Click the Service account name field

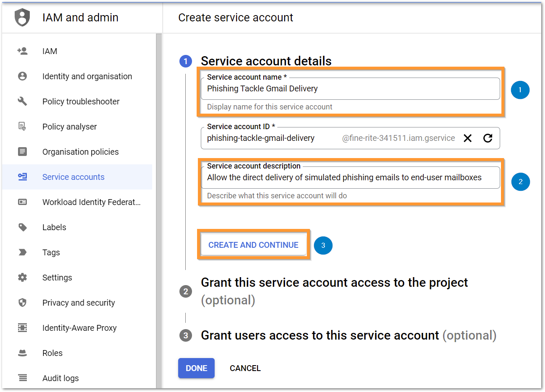pos(350,88)
